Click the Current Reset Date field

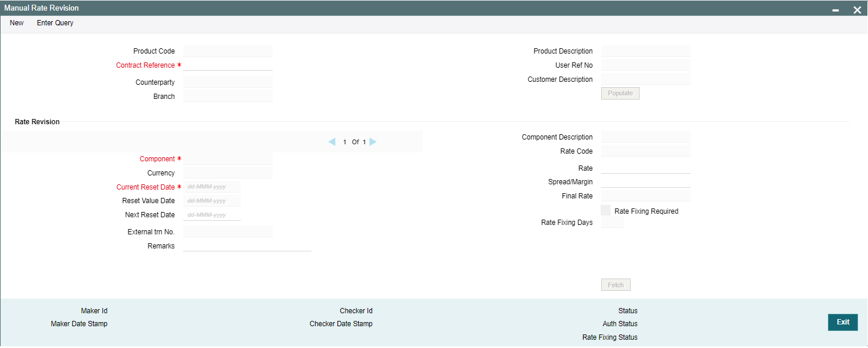click(x=212, y=187)
